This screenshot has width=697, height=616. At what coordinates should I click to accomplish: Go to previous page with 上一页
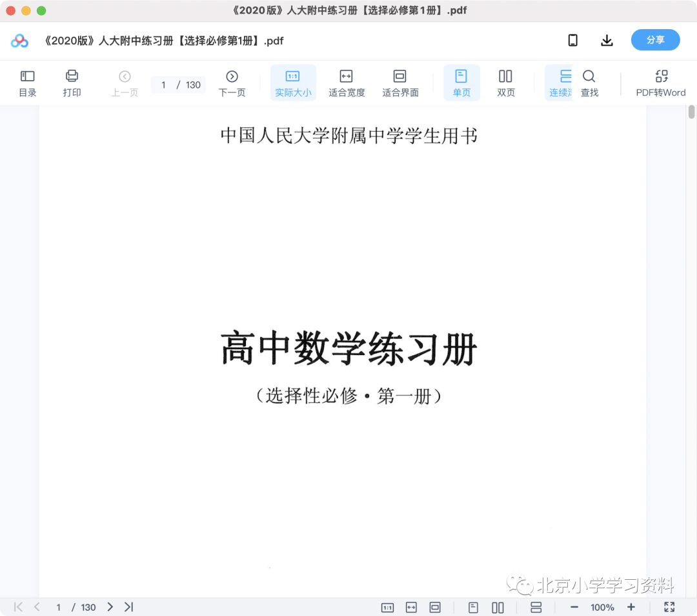click(125, 83)
